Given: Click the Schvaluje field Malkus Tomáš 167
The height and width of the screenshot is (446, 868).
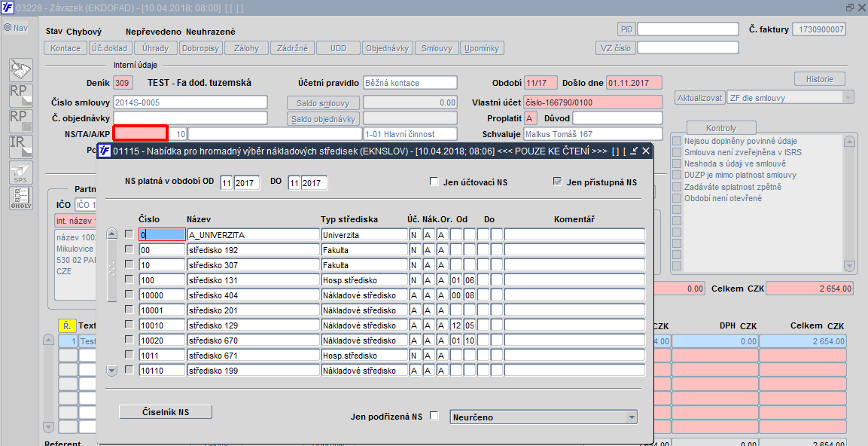Looking at the screenshot, I should (593, 134).
